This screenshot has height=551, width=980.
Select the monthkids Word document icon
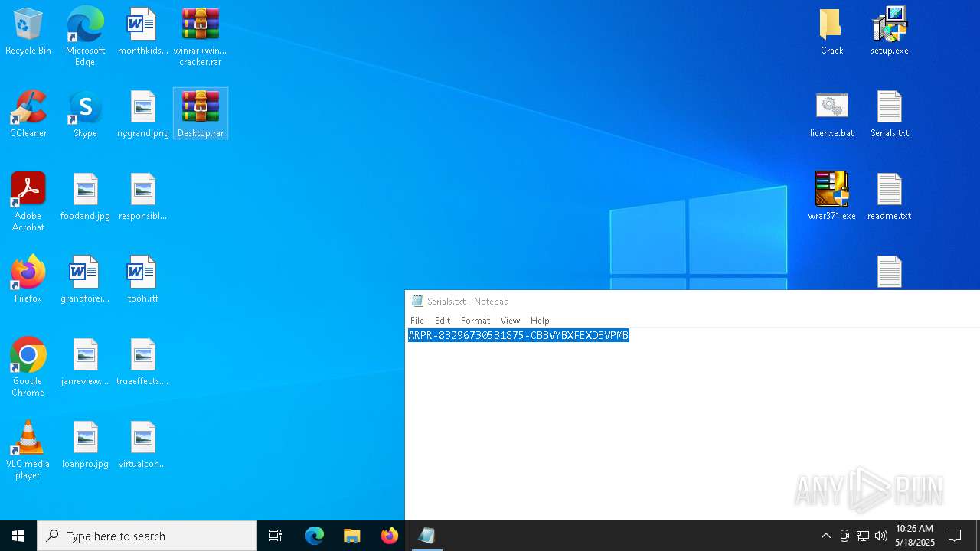[x=142, y=32]
